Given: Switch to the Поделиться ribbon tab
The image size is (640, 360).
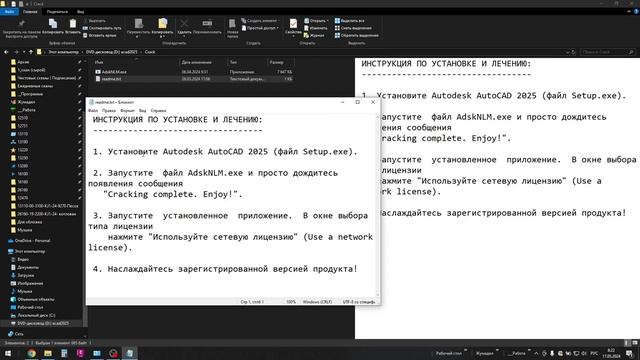Looking at the screenshot, I should [x=57, y=12].
